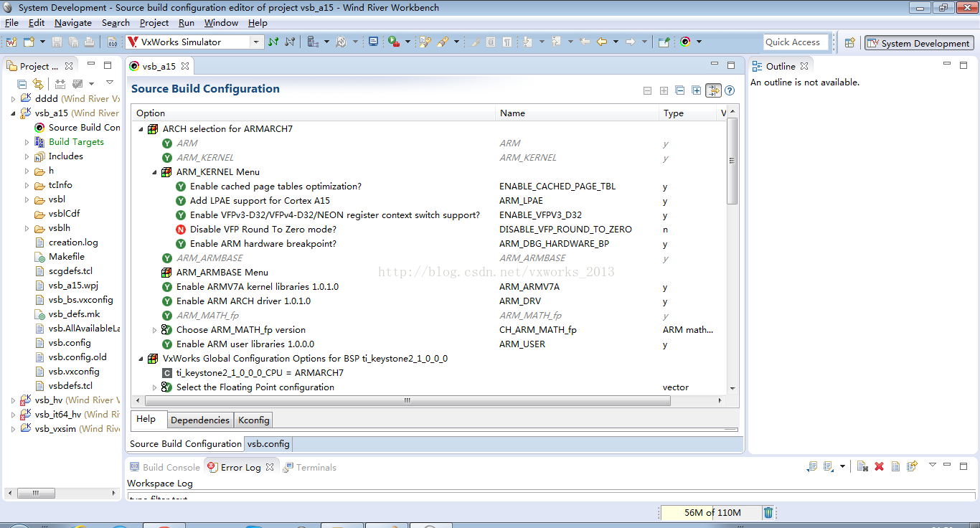Click the Link with Editor icon in Project Explorer
Viewport: 980px width, 528px height.
(x=37, y=84)
